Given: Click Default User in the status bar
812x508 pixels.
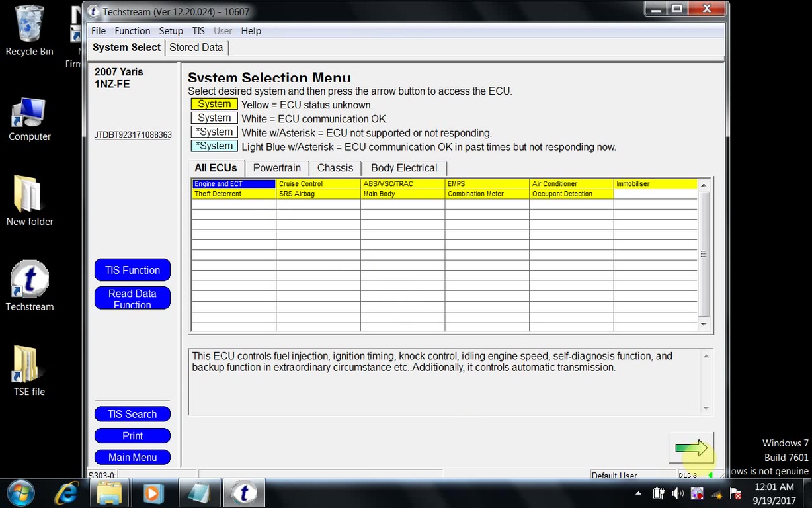Looking at the screenshot, I should click(614, 475).
